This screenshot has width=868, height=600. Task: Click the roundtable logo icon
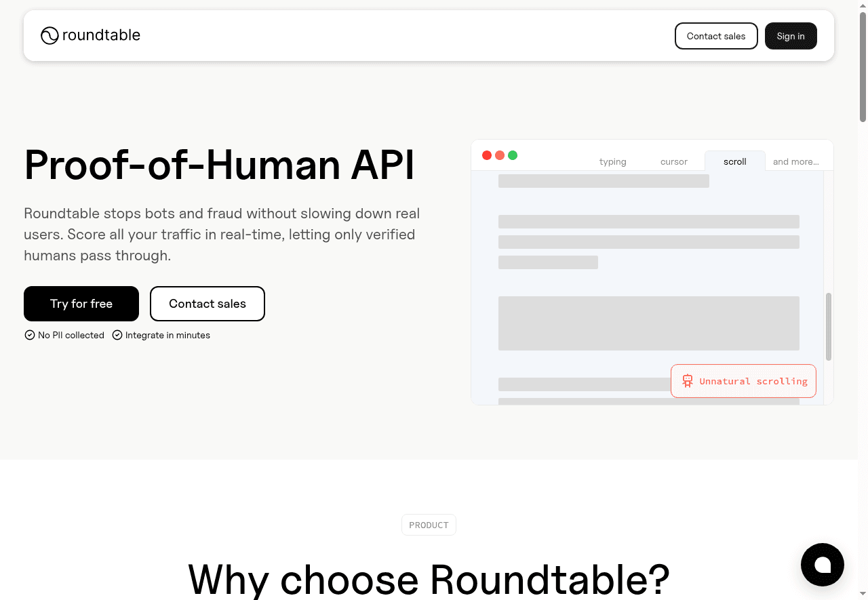[49, 35]
